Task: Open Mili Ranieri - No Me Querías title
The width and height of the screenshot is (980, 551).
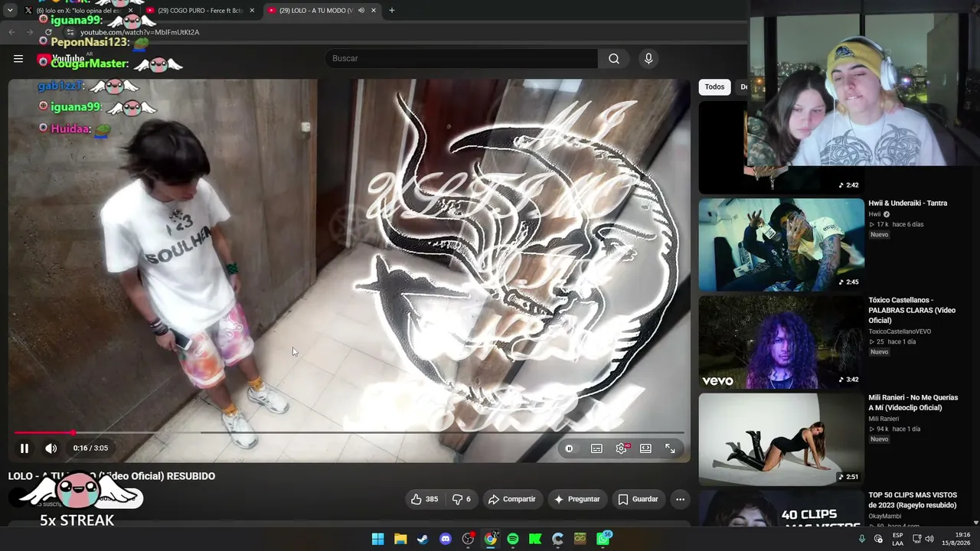Action: 913,403
